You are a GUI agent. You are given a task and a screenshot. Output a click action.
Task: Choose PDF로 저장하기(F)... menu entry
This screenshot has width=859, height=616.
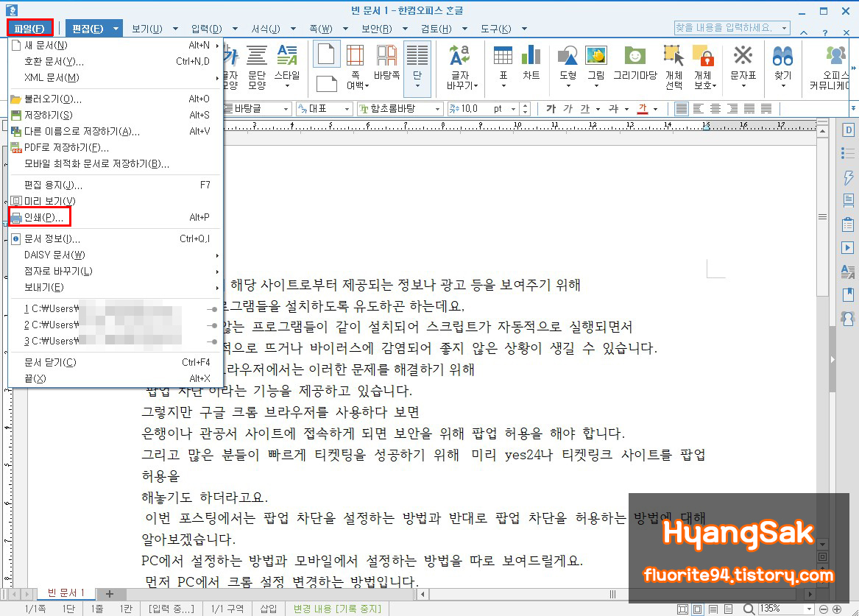pyautogui.click(x=116, y=147)
